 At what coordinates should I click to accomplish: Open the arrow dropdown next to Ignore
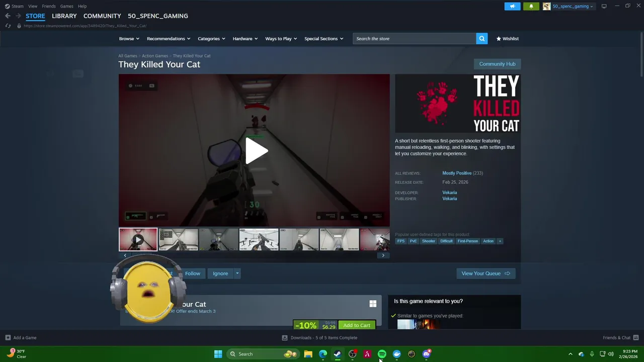[237, 274]
